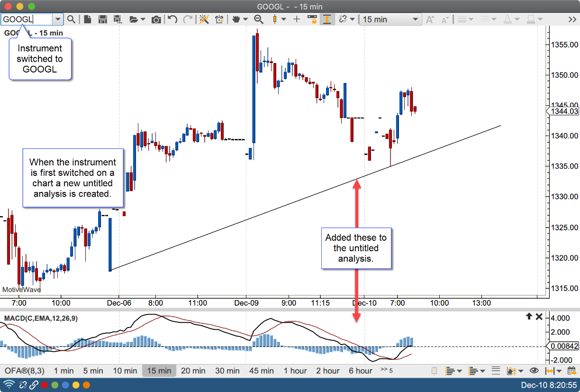580x392 pixels.
Task: Click the search instrument magnifier icon
Action: pos(71,19)
